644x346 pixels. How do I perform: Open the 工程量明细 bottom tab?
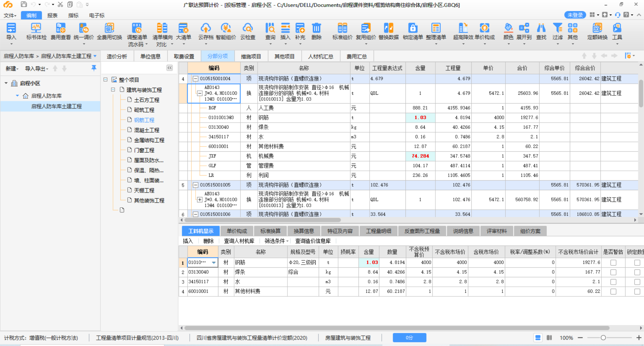378,231
